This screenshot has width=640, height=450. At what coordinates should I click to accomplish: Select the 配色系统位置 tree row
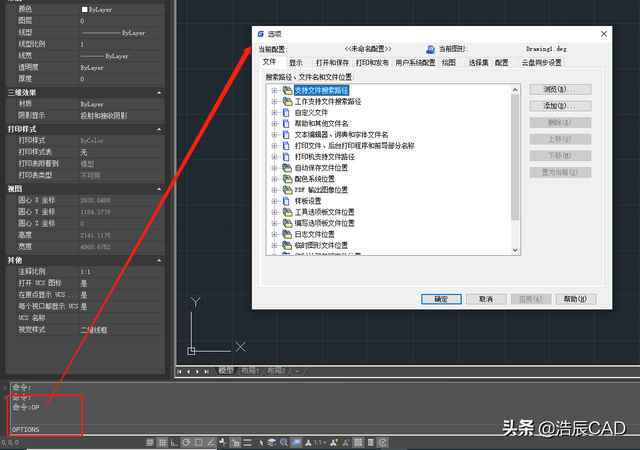(x=314, y=179)
